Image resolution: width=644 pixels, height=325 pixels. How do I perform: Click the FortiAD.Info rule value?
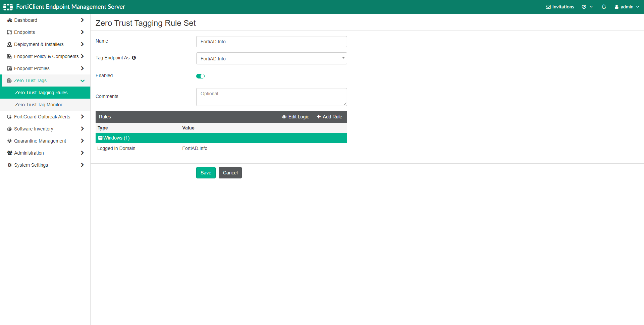point(195,148)
